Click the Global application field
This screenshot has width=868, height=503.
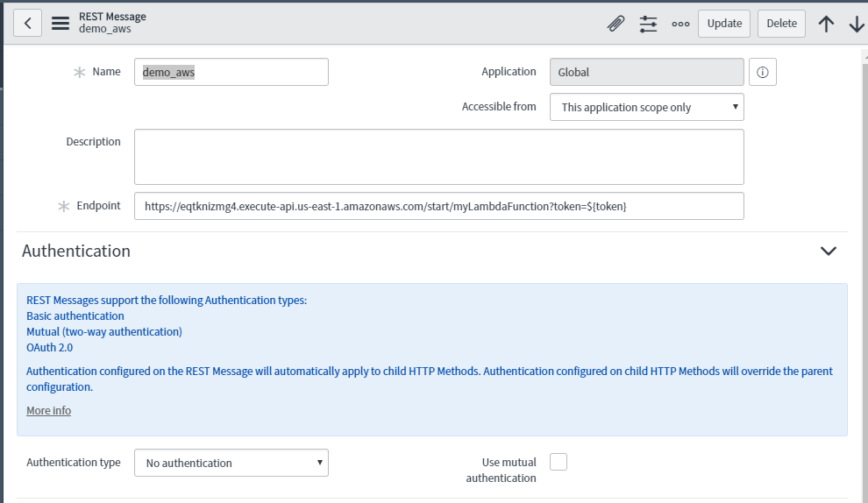646,72
